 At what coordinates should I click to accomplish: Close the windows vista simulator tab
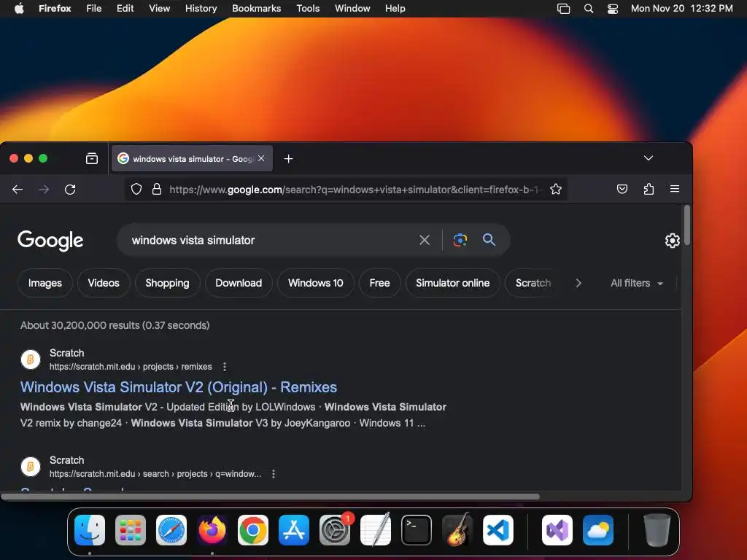pyautogui.click(x=261, y=158)
